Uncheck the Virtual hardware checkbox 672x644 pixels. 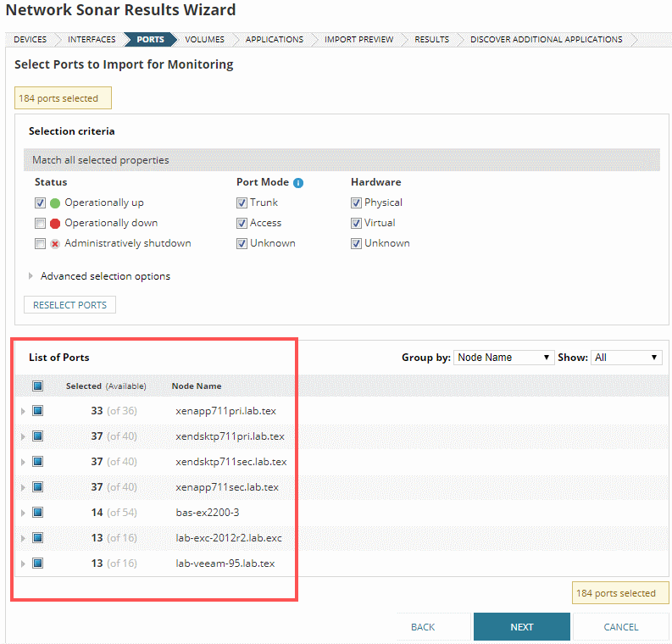(356, 224)
